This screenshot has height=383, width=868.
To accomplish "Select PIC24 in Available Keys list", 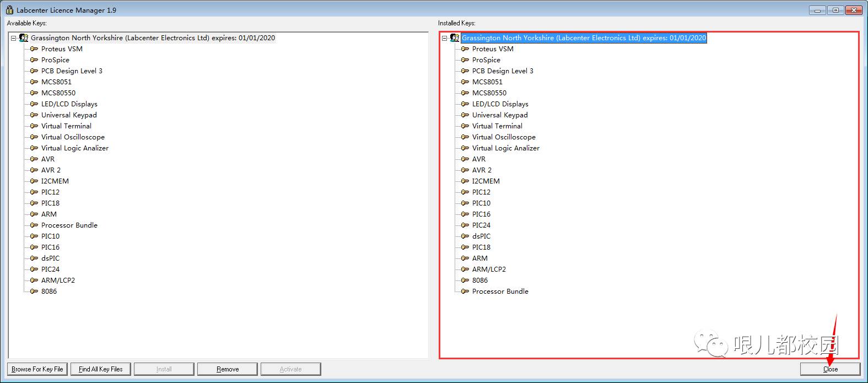I will click(x=50, y=269).
